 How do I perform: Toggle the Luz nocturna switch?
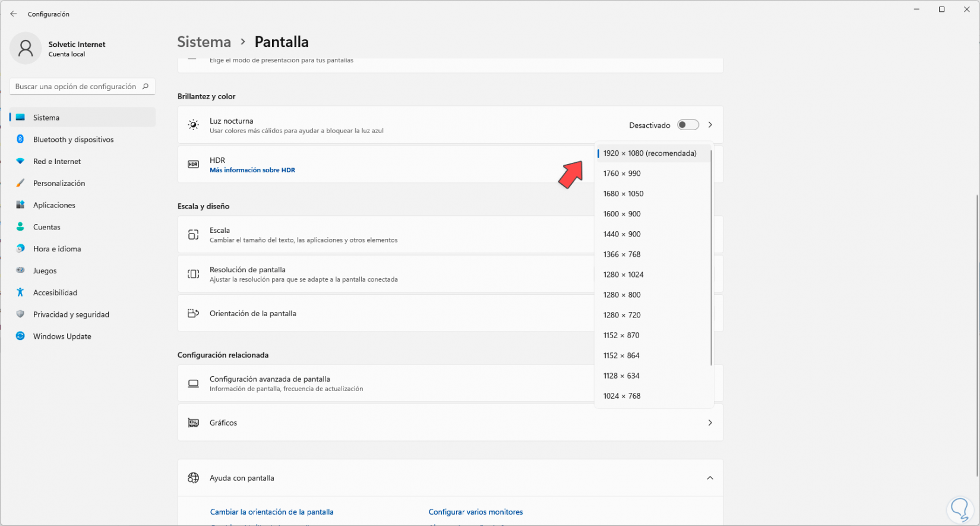click(x=688, y=125)
